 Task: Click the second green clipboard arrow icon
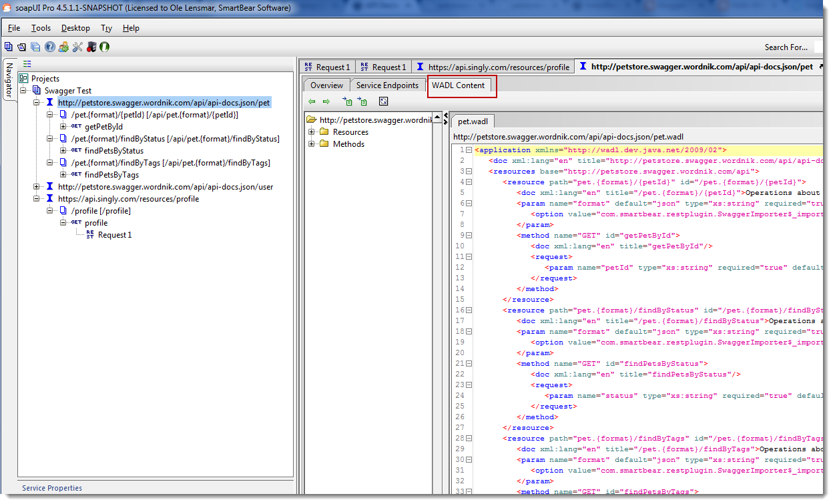click(362, 101)
